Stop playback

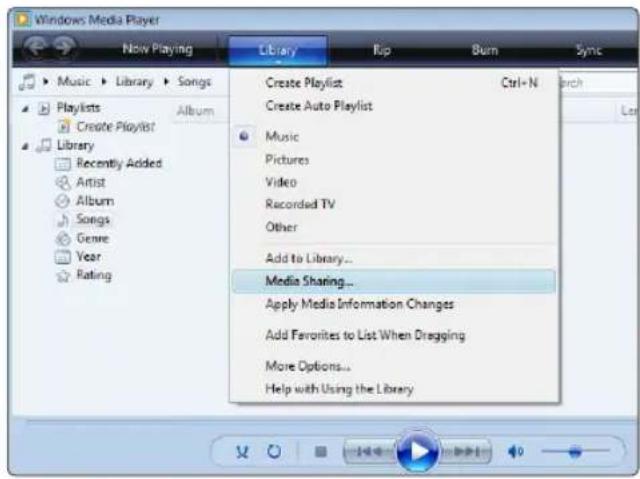tap(321, 452)
